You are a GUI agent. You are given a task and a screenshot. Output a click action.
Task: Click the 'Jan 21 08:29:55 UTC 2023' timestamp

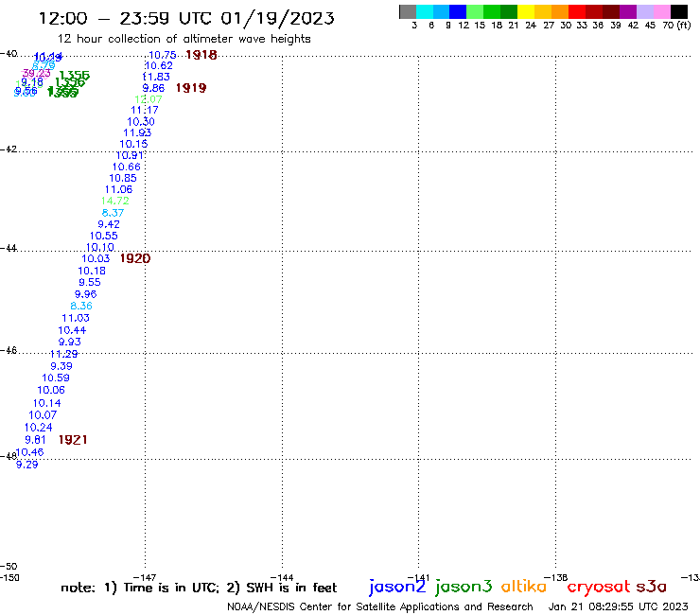(x=618, y=606)
